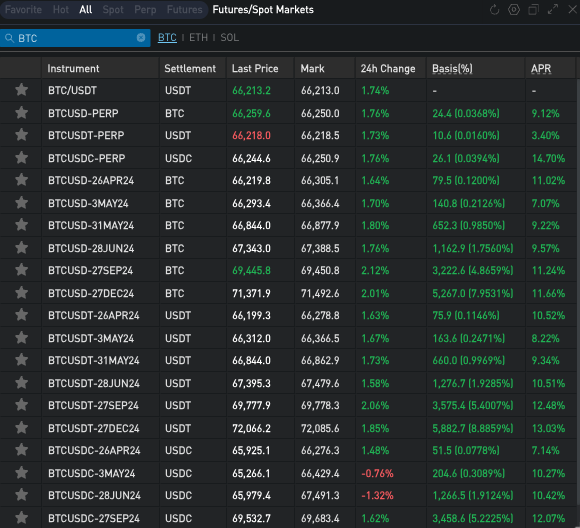Star the BTCUSD-PERP instrument
The image size is (580, 528).
pos(21,113)
